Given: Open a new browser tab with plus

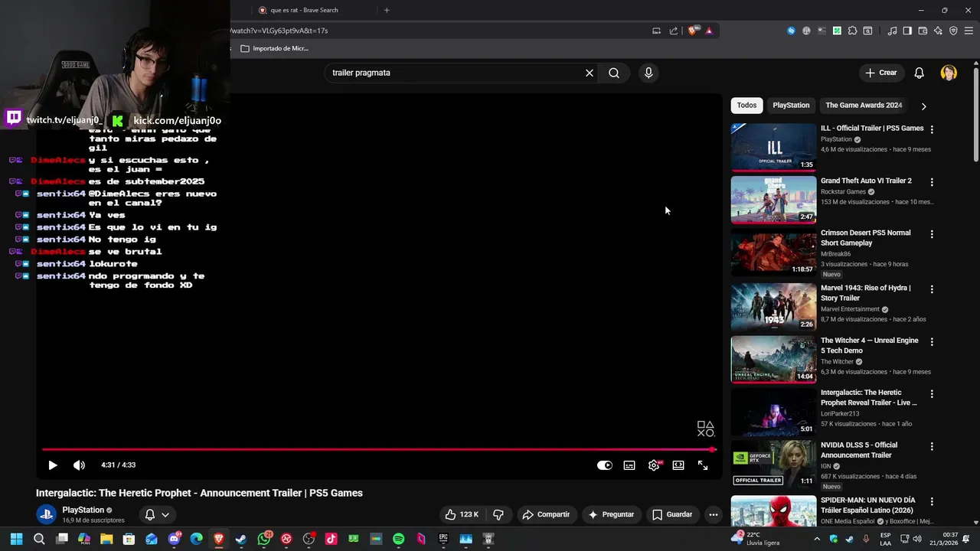Looking at the screenshot, I should pos(387,10).
